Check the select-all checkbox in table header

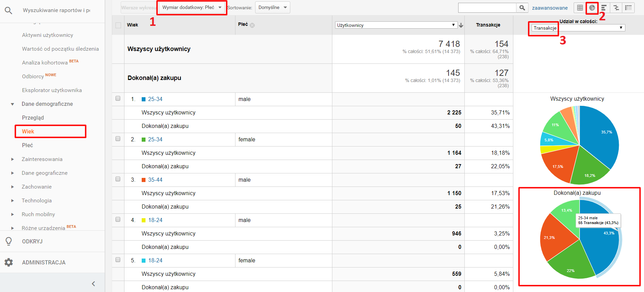click(118, 25)
